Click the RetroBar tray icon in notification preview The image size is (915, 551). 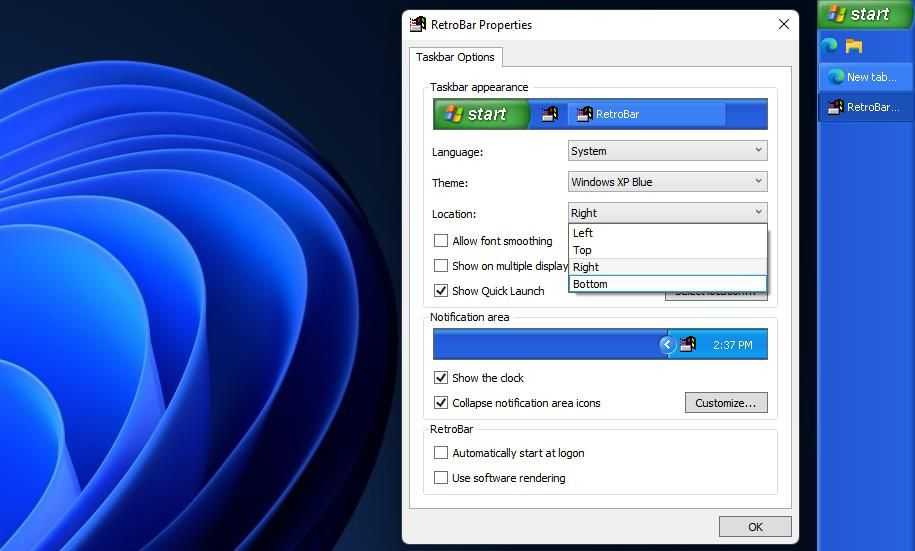pos(688,344)
